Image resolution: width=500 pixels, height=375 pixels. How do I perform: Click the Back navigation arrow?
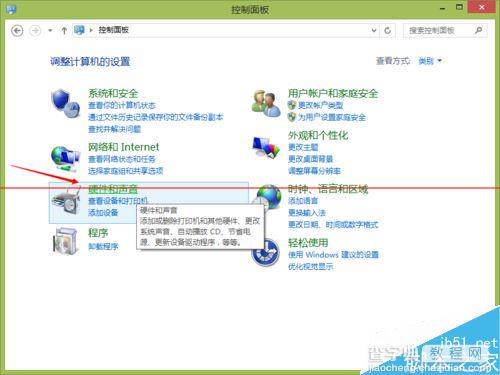(17, 31)
